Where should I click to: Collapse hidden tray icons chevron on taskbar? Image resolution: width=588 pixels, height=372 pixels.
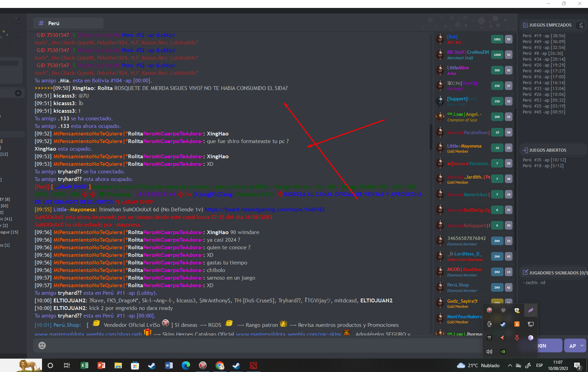coord(510,365)
